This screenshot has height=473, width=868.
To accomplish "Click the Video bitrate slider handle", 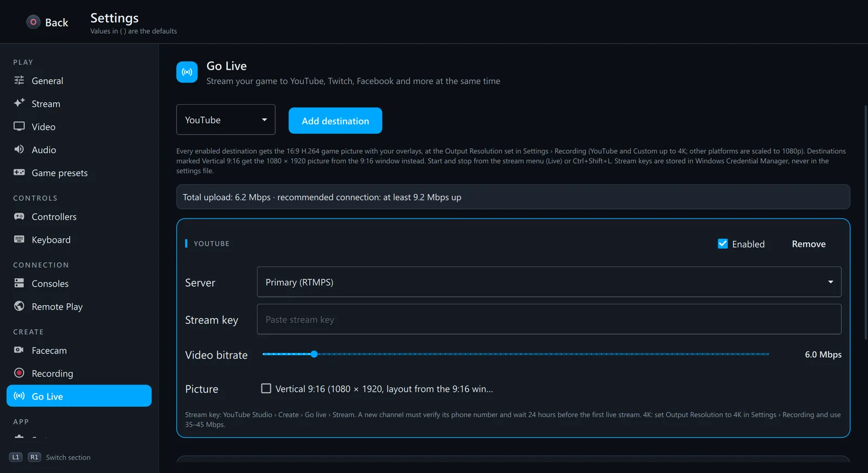I will point(314,354).
